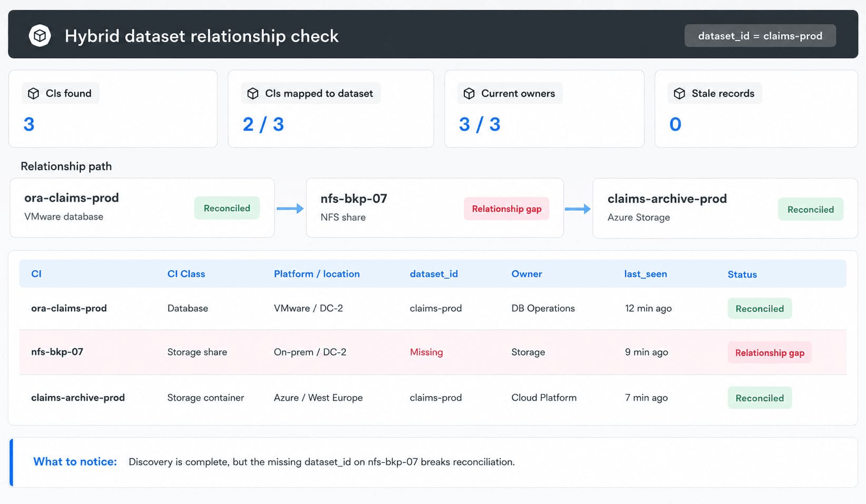This screenshot has width=866, height=504.
Task: Sort by the Owner column header
Action: point(527,274)
